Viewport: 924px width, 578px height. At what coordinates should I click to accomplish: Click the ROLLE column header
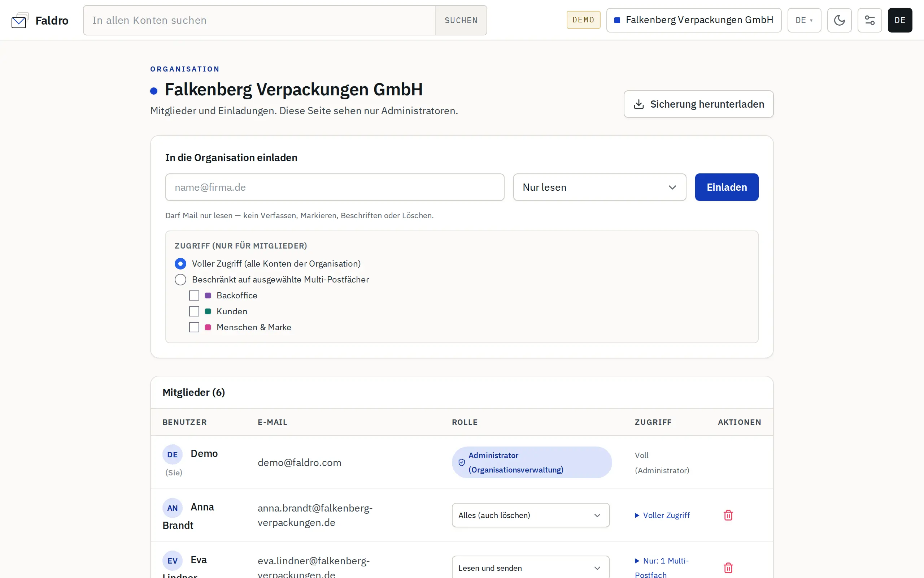pos(465,422)
